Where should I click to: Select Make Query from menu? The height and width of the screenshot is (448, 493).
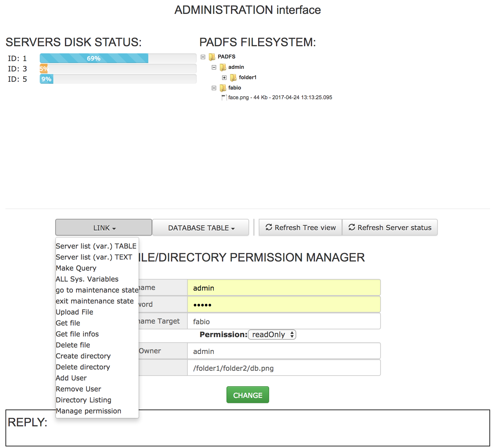(x=76, y=268)
